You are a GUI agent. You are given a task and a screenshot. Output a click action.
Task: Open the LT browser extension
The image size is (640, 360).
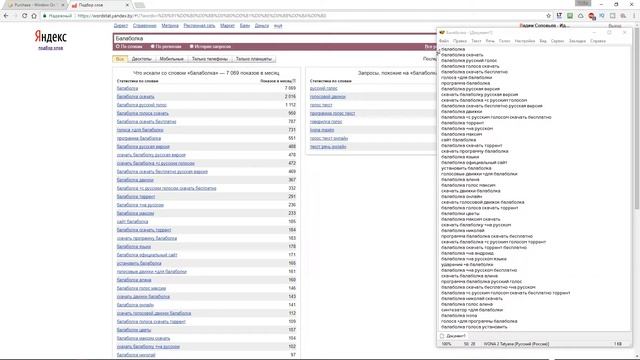click(x=559, y=16)
